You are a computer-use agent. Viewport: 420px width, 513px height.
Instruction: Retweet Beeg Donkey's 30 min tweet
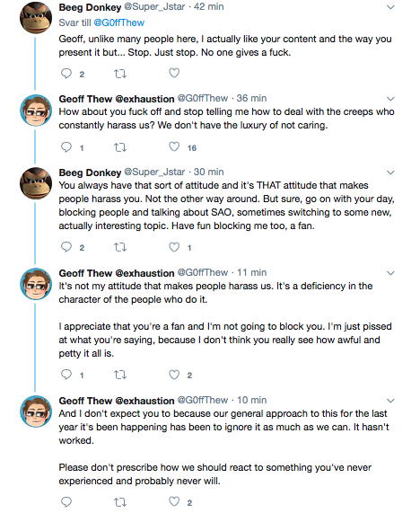click(120, 247)
